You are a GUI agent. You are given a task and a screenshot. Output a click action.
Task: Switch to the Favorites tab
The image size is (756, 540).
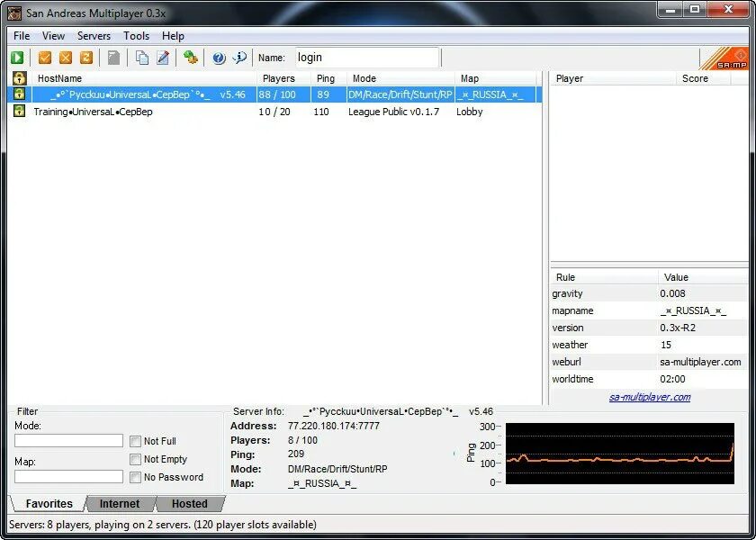49,504
